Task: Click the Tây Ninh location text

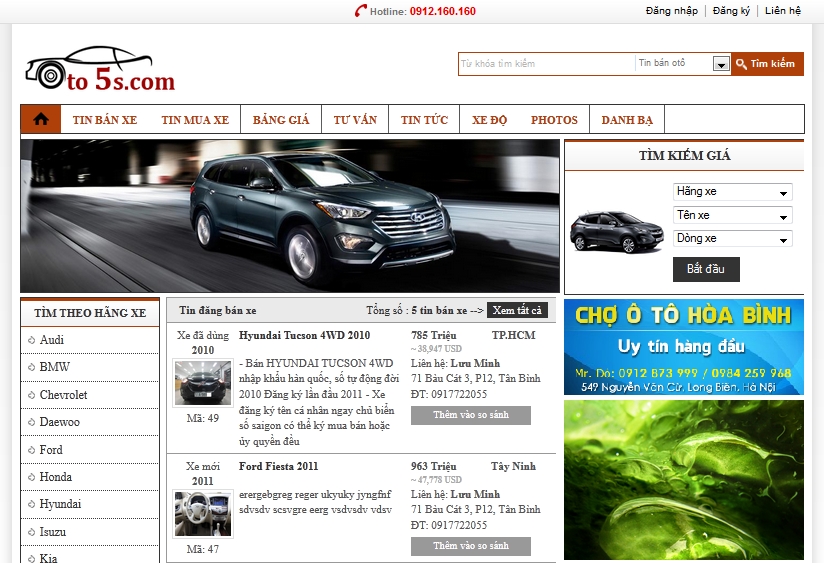Action: tap(513, 466)
